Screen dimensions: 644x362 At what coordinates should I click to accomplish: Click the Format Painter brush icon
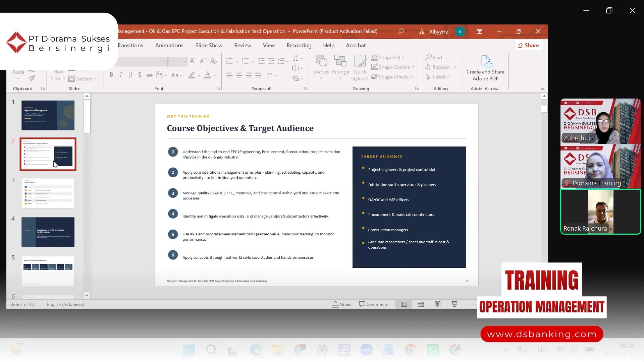(x=32, y=78)
